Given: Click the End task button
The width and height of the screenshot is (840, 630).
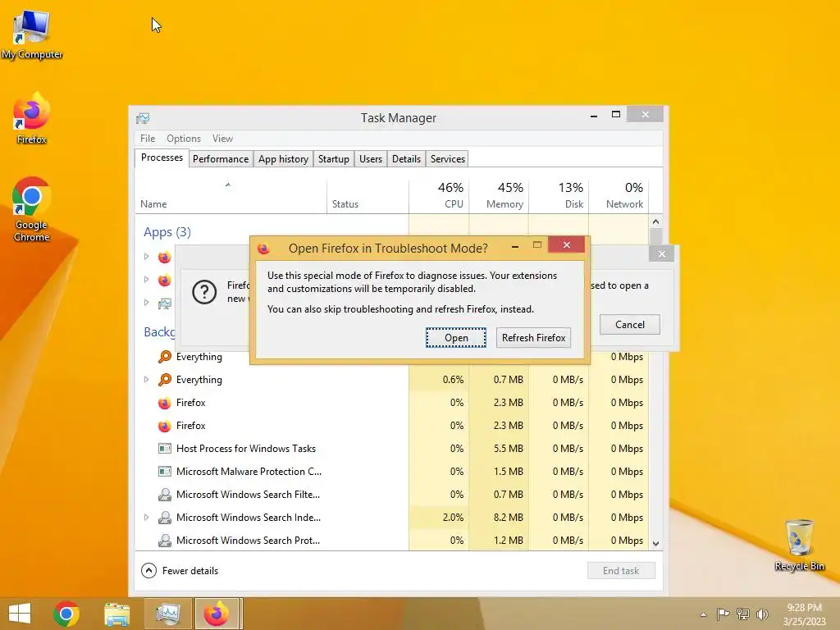Looking at the screenshot, I should (x=621, y=571).
